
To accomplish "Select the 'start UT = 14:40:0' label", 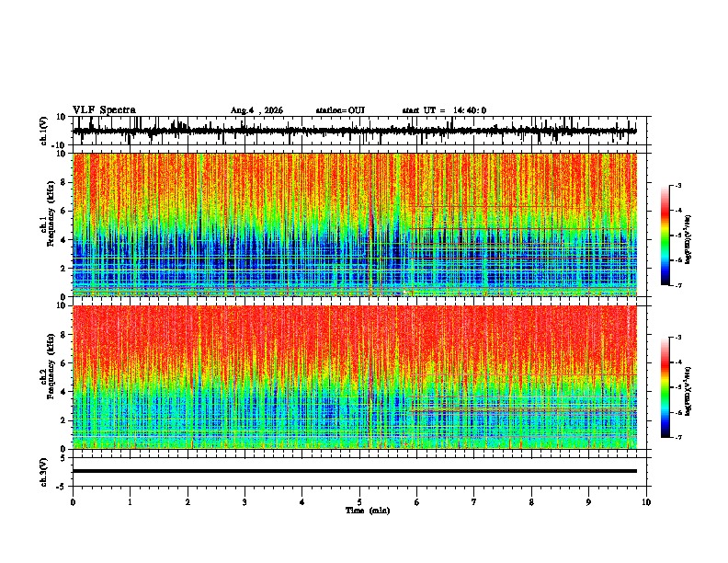I will (444, 110).
